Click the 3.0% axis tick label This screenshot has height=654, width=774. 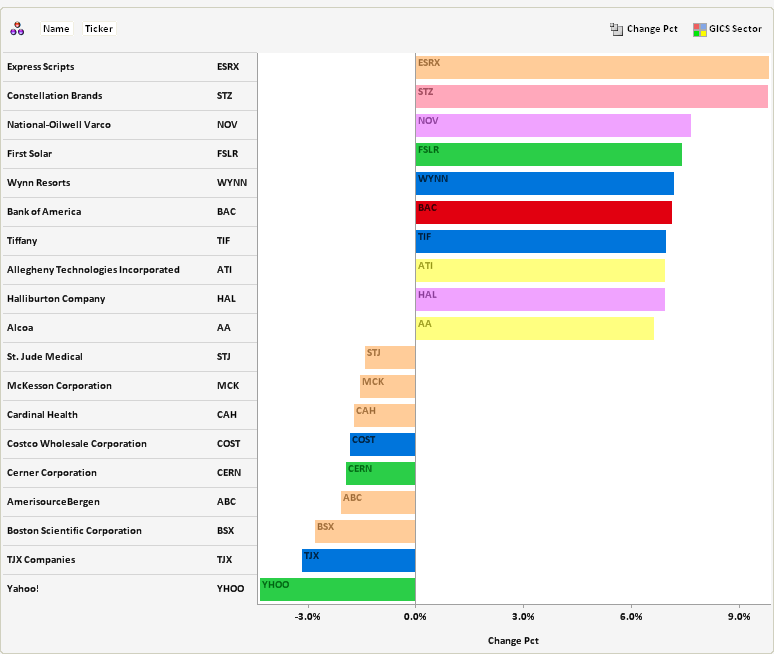coord(523,617)
